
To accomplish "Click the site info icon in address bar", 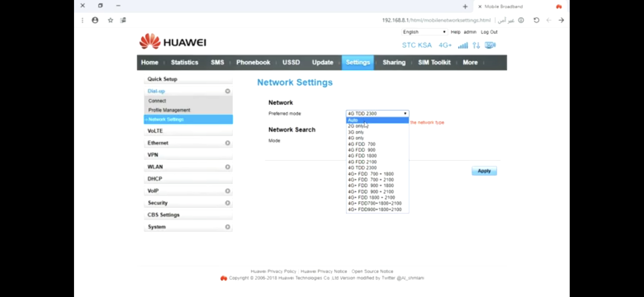I will [x=521, y=20].
